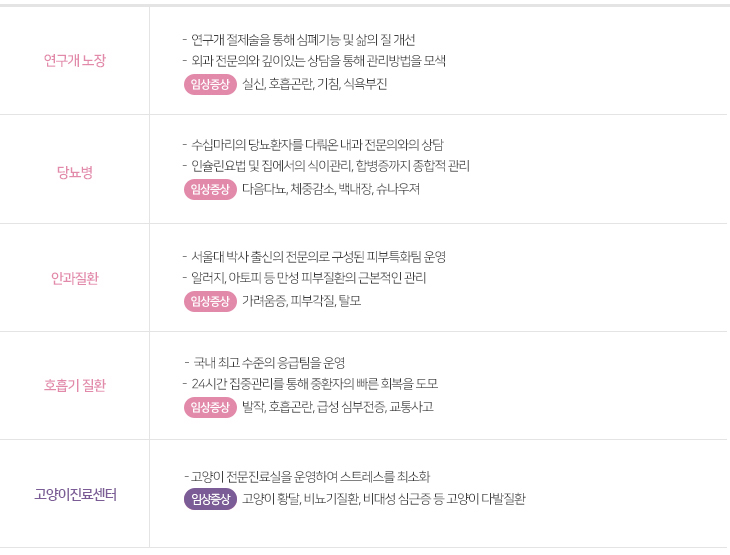The height and width of the screenshot is (555, 730).
Task: Click the 서울대 박사 출신의 전문의 line
Action: (314, 257)
